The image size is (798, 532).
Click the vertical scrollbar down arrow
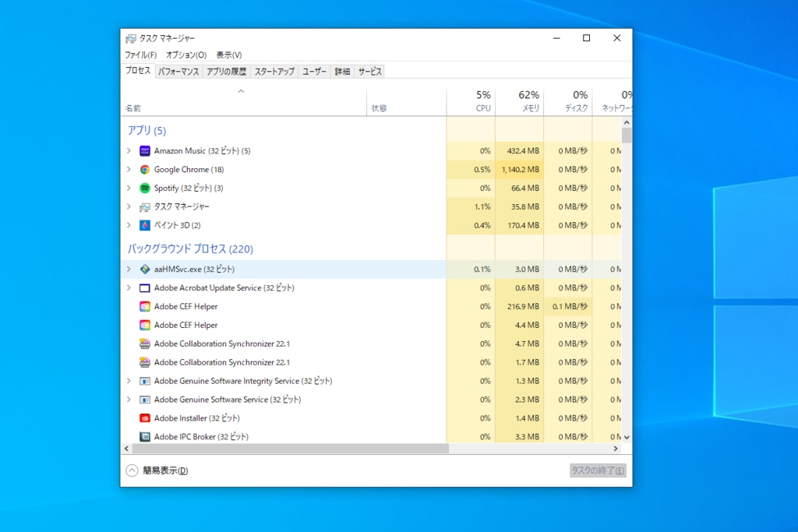click(x=627, y=437)
